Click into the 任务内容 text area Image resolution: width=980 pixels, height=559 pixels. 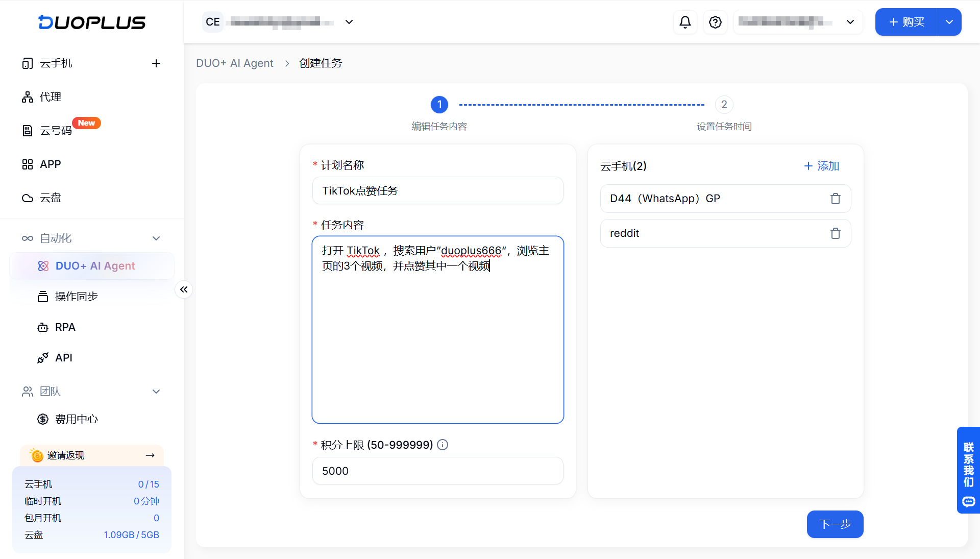click(438, 330)
